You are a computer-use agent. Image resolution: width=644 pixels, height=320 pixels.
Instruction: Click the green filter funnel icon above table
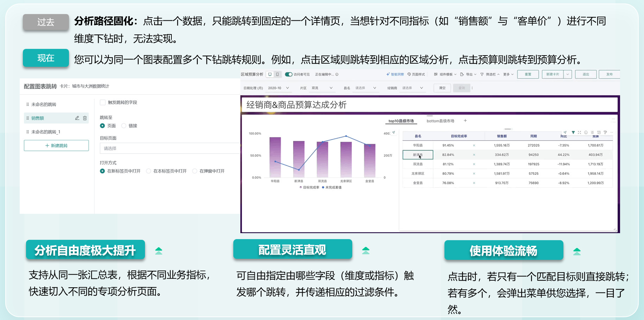tap(573, 133)
